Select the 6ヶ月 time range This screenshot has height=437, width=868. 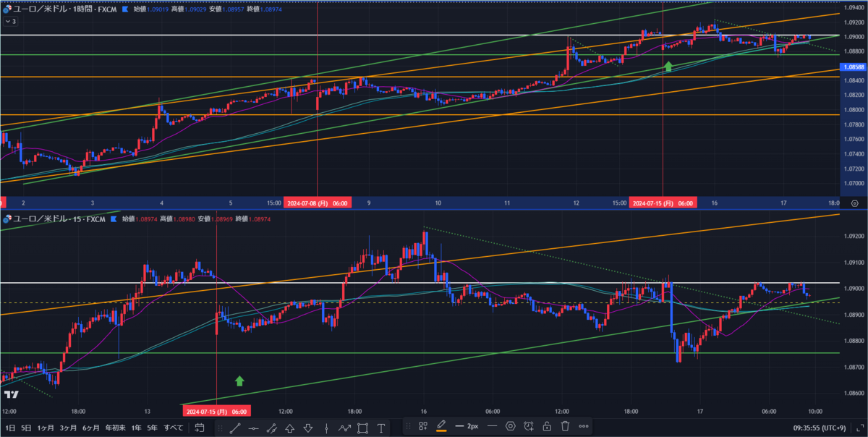[x=90, y=428]
